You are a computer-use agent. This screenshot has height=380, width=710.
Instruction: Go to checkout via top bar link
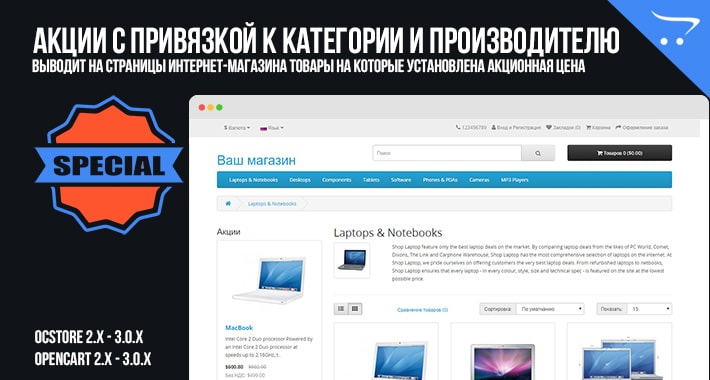(x=642, y=128)
